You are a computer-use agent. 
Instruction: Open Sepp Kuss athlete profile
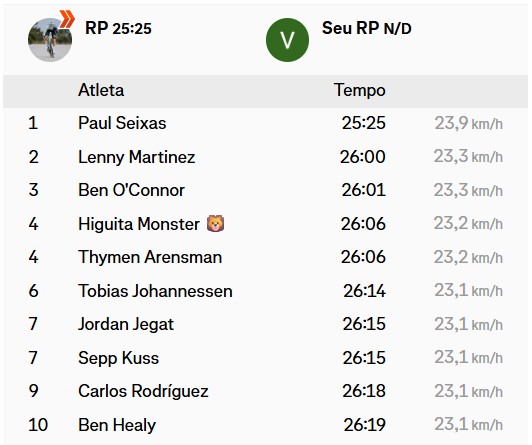(118, 358)
